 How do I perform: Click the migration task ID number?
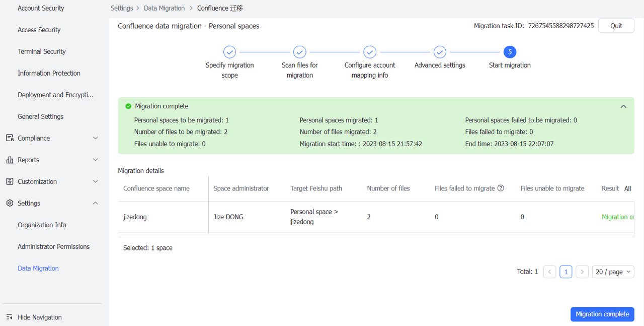coord(561,26)
